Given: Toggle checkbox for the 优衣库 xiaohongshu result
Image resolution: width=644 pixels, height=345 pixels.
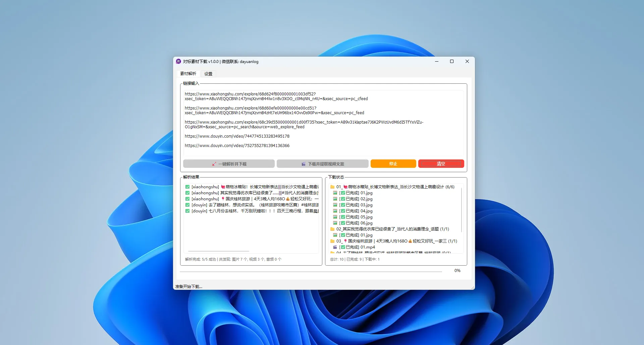Looking at the screenshot, I should pos(187,193).
